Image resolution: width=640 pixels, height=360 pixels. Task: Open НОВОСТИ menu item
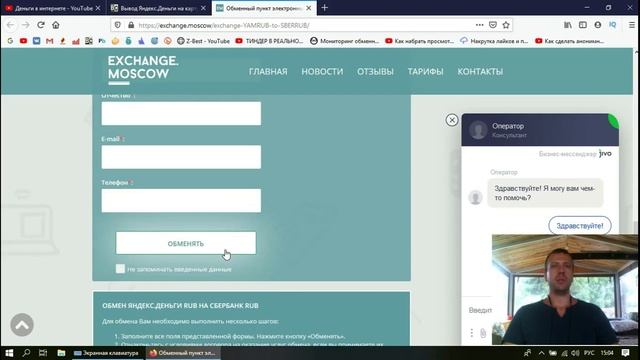(x=322, y=71)
